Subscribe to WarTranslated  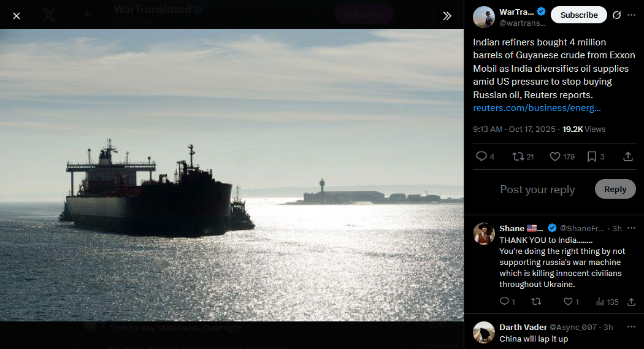(x=579, y=15)
